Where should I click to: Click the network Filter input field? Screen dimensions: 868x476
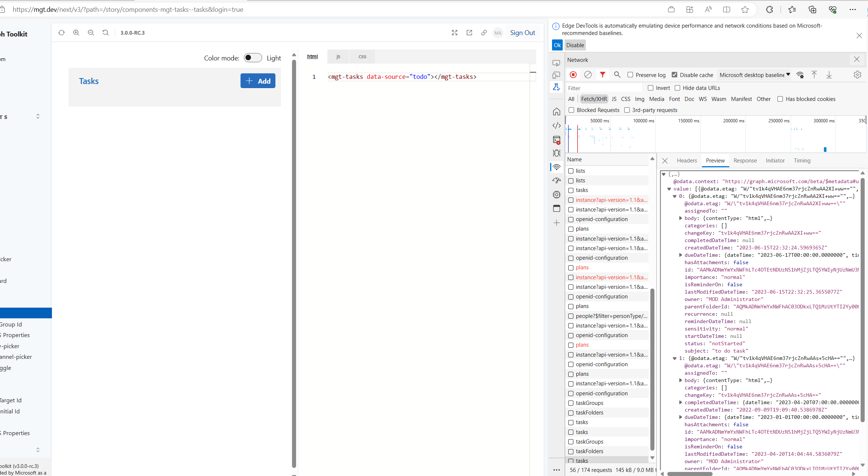click(604, 88)
